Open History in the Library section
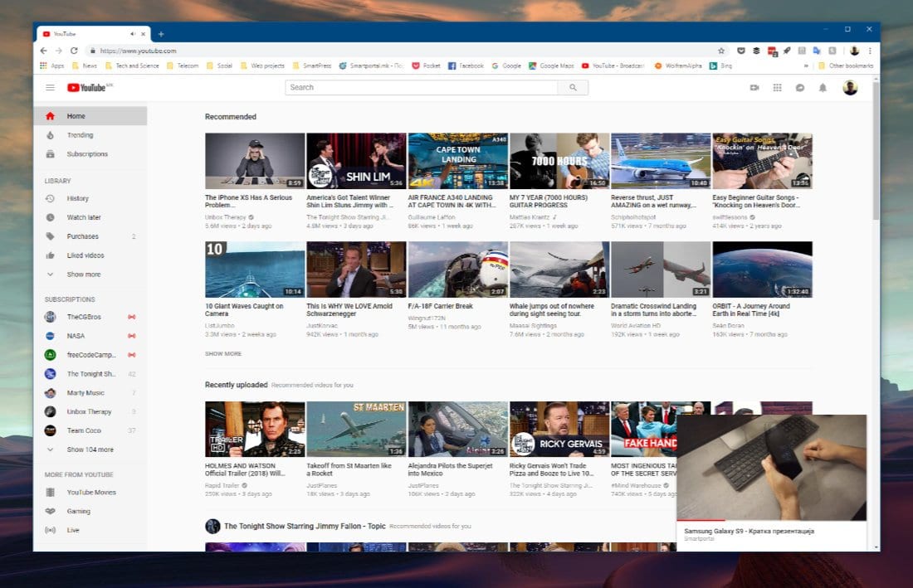The height and width of the screenshot is (588, 913). click(90, 198)
